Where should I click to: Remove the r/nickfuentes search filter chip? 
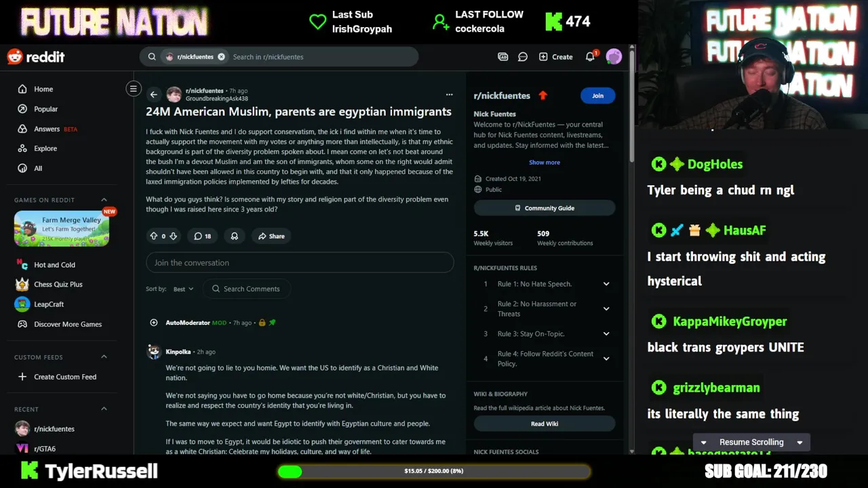(x=221, y=57)
